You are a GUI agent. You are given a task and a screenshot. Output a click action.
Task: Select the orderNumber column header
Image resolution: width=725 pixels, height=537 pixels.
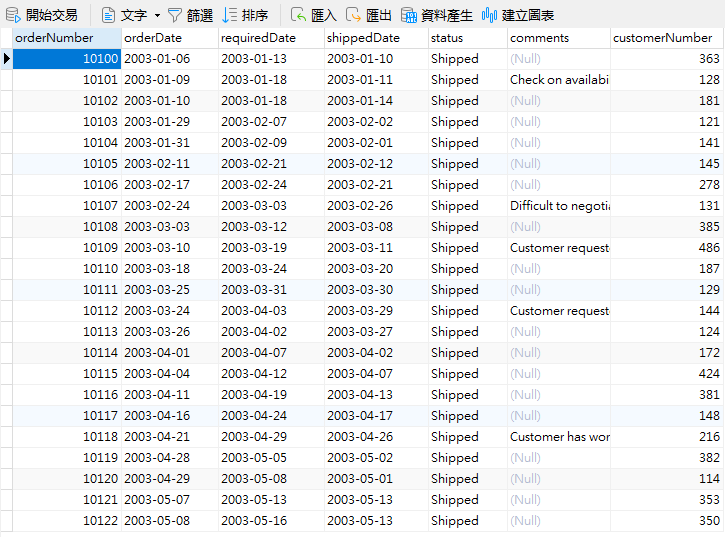(x=65, y=38)
